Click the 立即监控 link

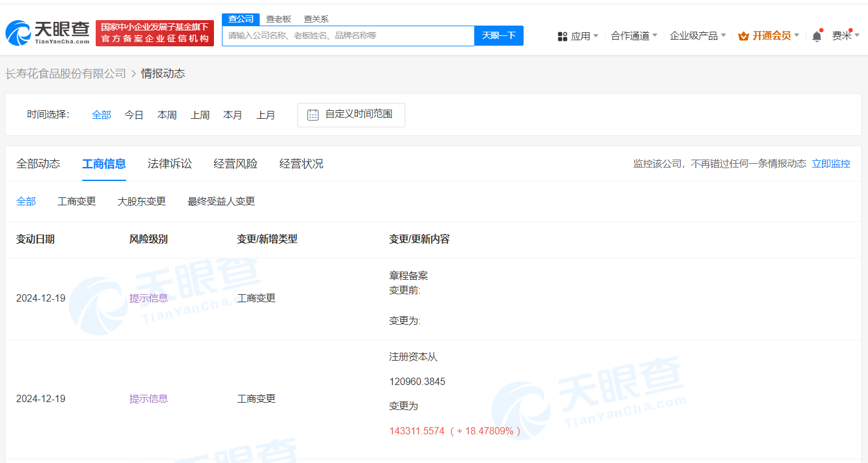pos(831,164)
